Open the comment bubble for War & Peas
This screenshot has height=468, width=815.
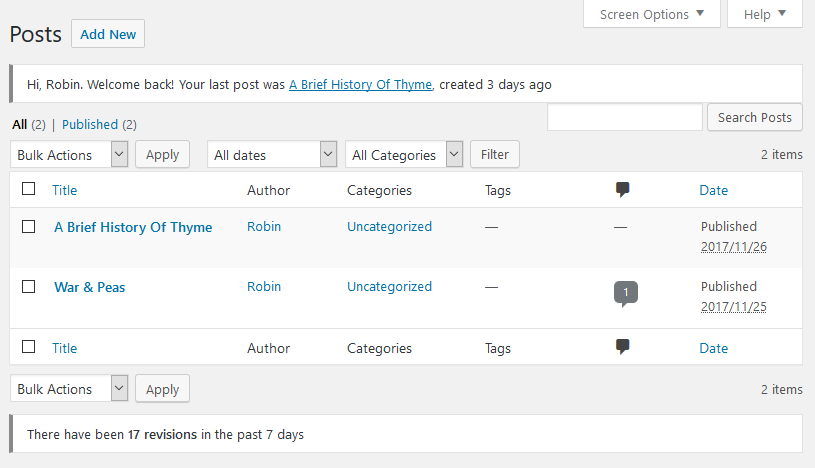click(625, 293)
